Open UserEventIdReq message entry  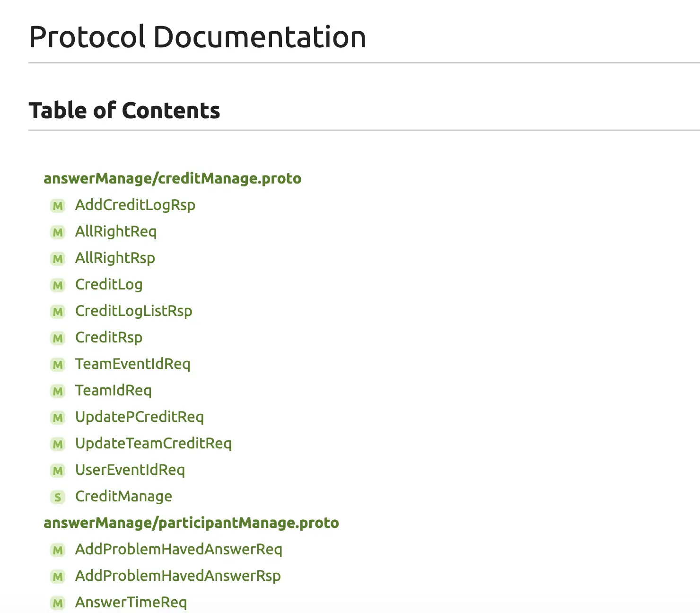click(130, 470)
